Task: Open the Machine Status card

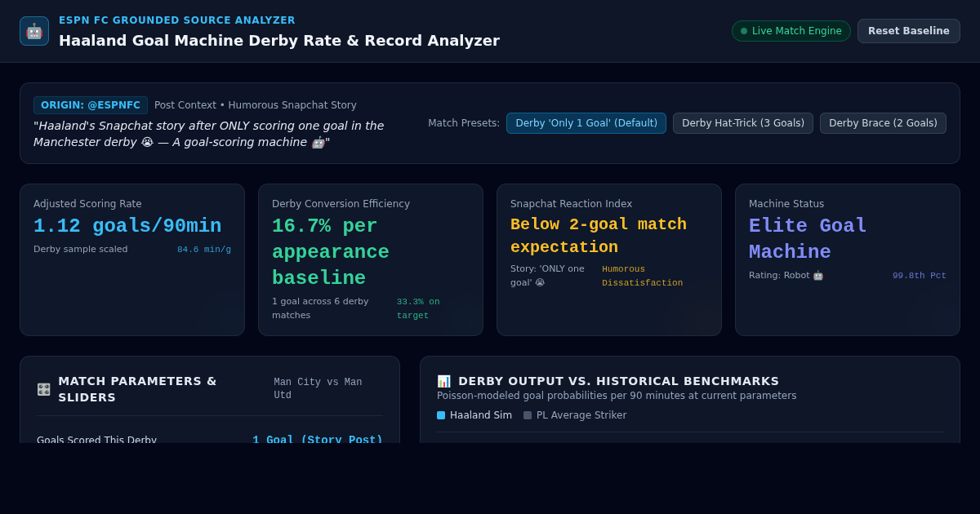Action: tap(848, 259)
